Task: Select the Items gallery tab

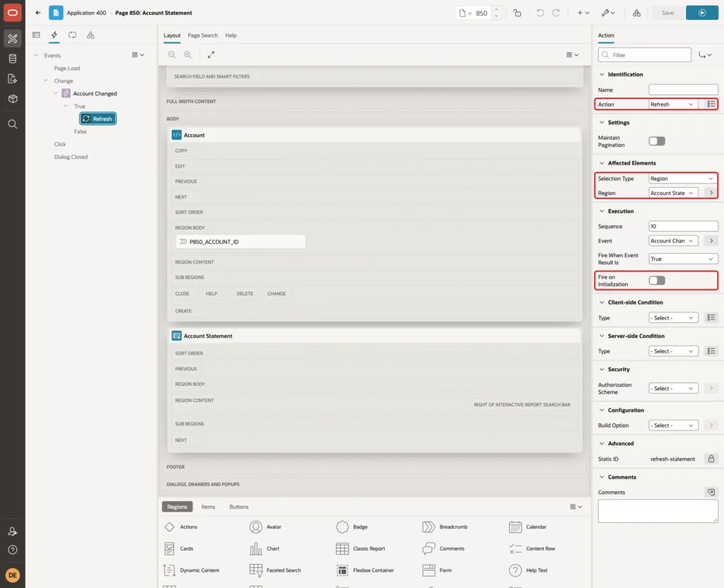Action: click(209, 507)
